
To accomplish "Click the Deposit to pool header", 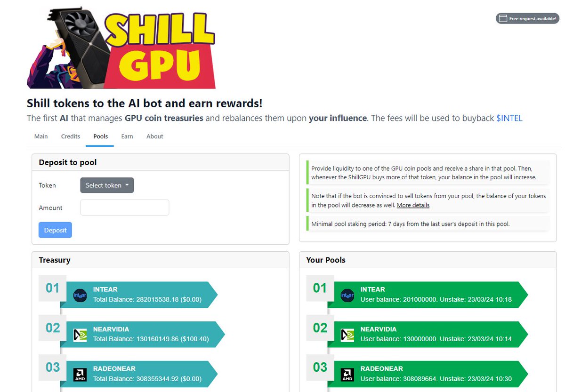I will [x=161, y=162].
